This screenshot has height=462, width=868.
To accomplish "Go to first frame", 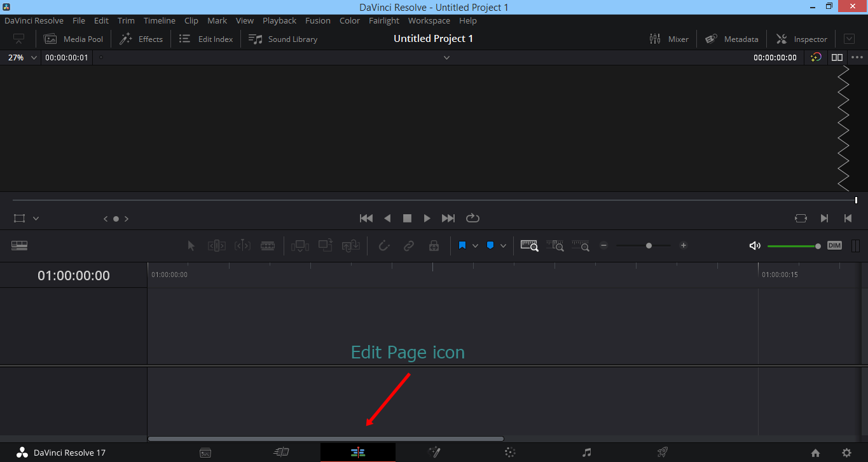I will coord(366,218).
